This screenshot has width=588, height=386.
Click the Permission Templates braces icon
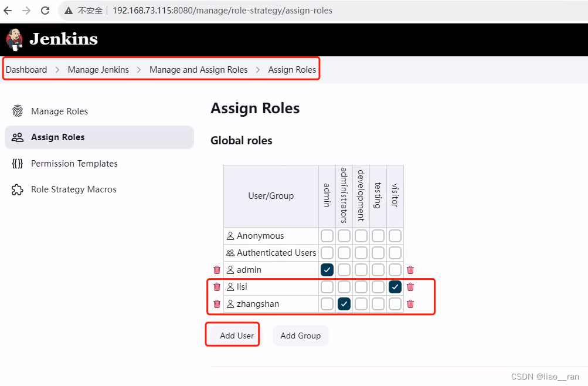point(17,164)
